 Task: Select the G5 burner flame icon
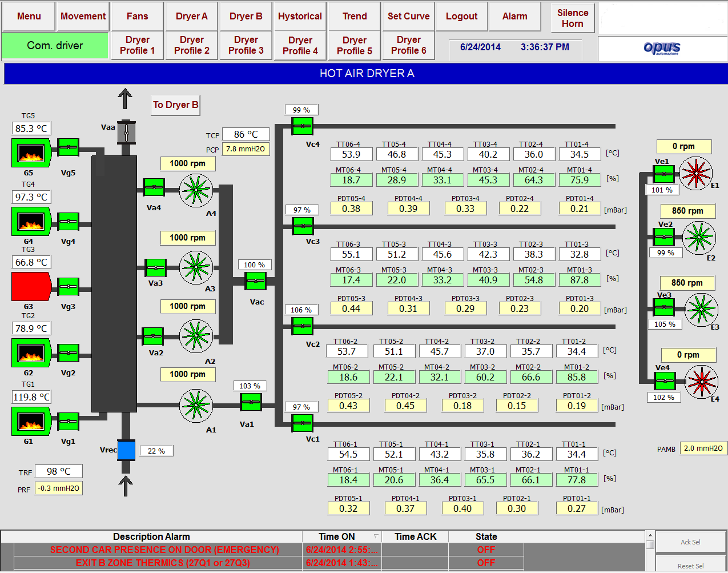[x=31, y=153]
